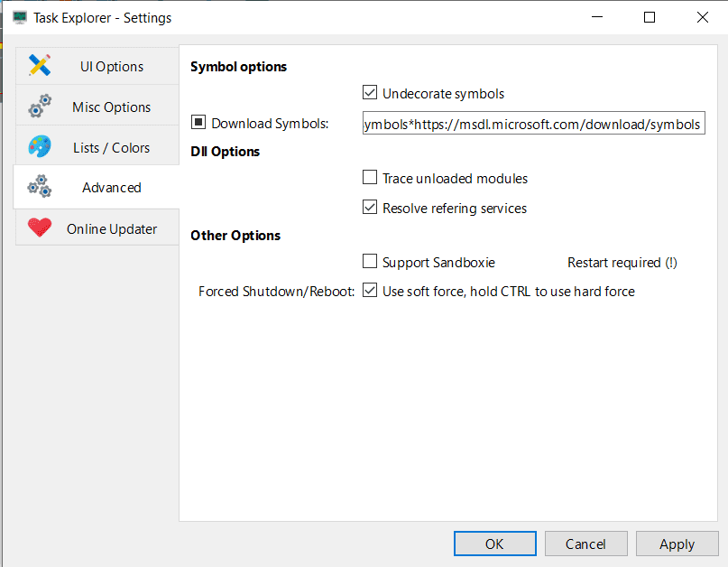Enable Support Sandboxie option
Image resolution: width=728 pixels, height=567 pixels.
(x=370, y=262)
